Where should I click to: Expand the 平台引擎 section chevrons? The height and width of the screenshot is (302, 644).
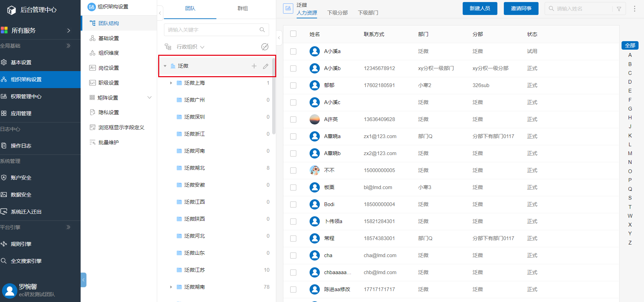pyautogui.click(x=68, y=227)
